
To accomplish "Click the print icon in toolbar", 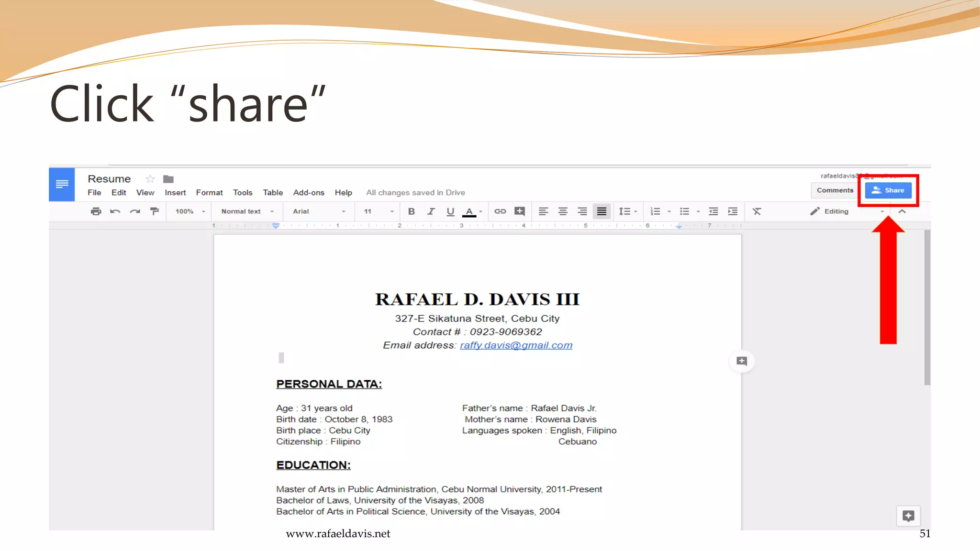I will pyautogui.click(x=96, y=211).
